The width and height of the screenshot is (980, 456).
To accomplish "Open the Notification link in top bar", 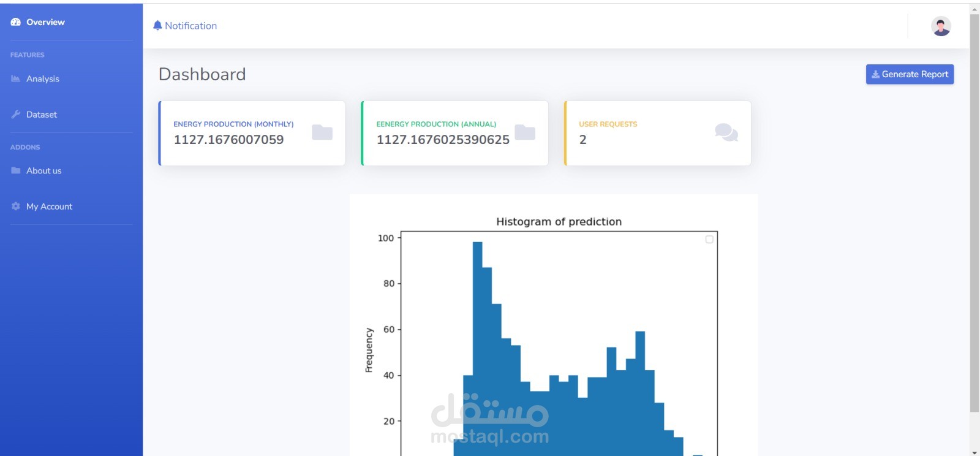I will (x=185, y=26).
